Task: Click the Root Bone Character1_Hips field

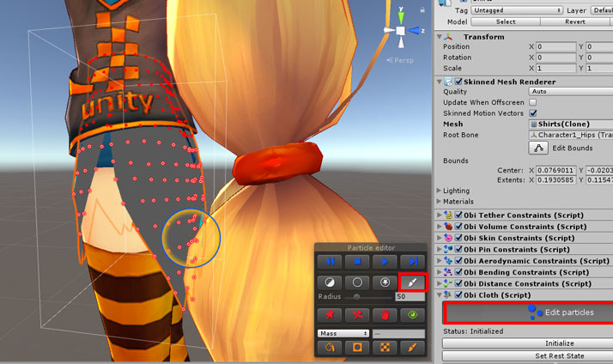Action: point(571,135)
